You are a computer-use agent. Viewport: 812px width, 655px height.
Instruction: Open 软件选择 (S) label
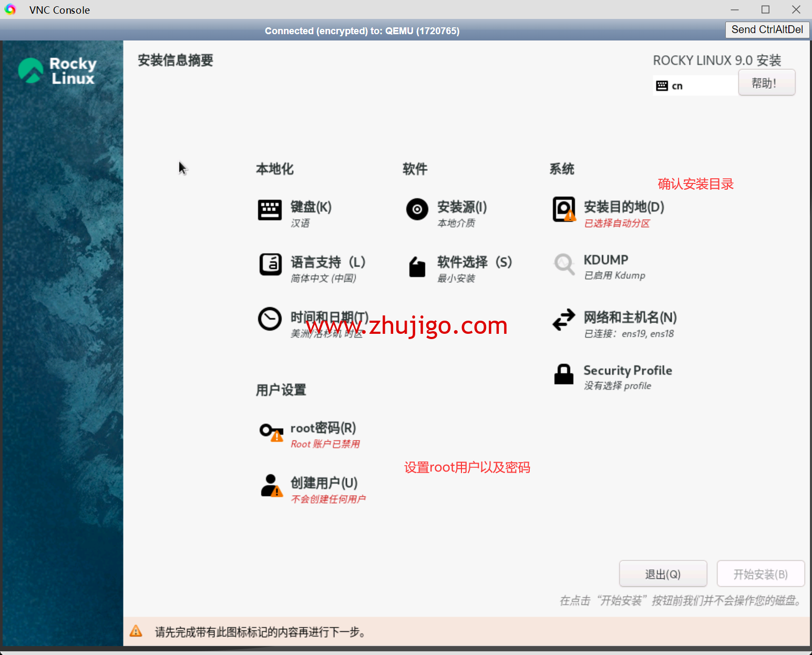(x=475, y=262)
